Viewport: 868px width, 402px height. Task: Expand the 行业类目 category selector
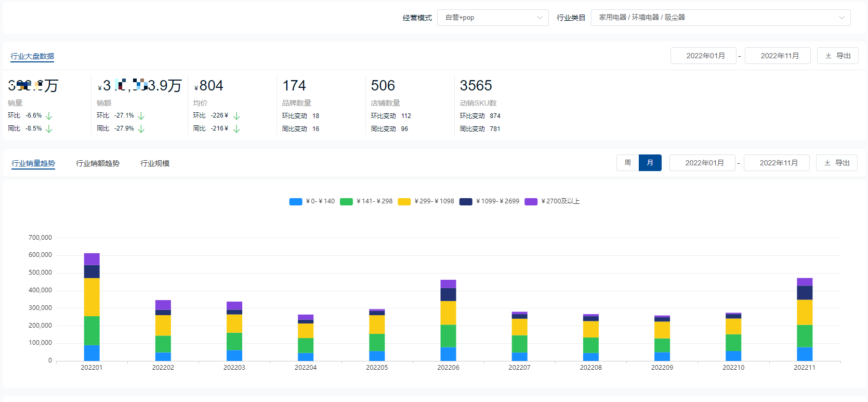pyautogui.click(x=720, y=18)
